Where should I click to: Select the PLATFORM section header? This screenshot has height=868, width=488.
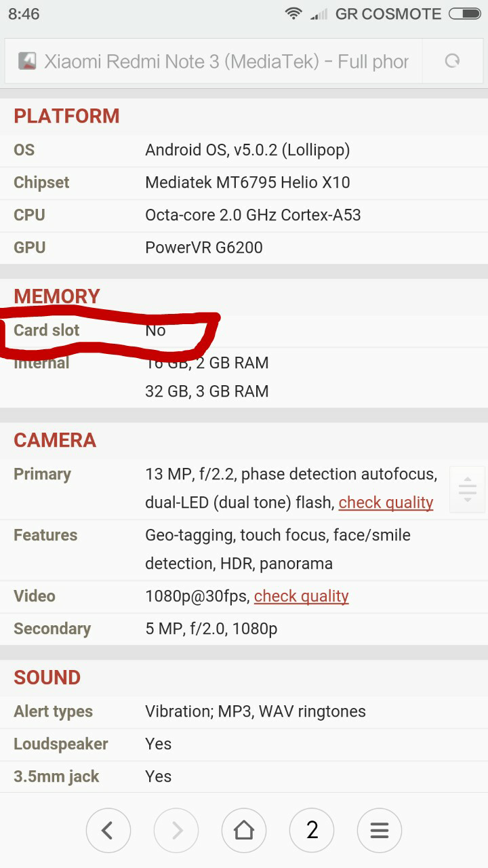point(66,116)
